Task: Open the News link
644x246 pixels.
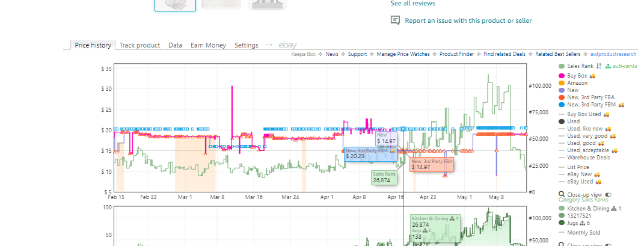Action: (332, 54)
